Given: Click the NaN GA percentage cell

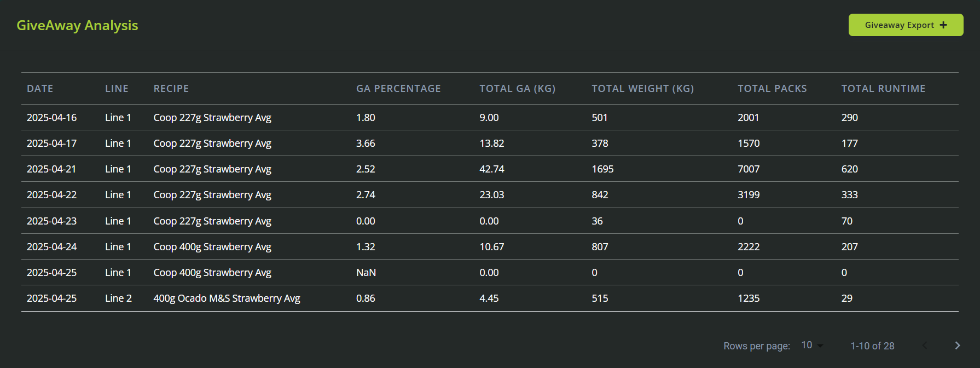Looking at the screenshot, I should coord(366,272).
